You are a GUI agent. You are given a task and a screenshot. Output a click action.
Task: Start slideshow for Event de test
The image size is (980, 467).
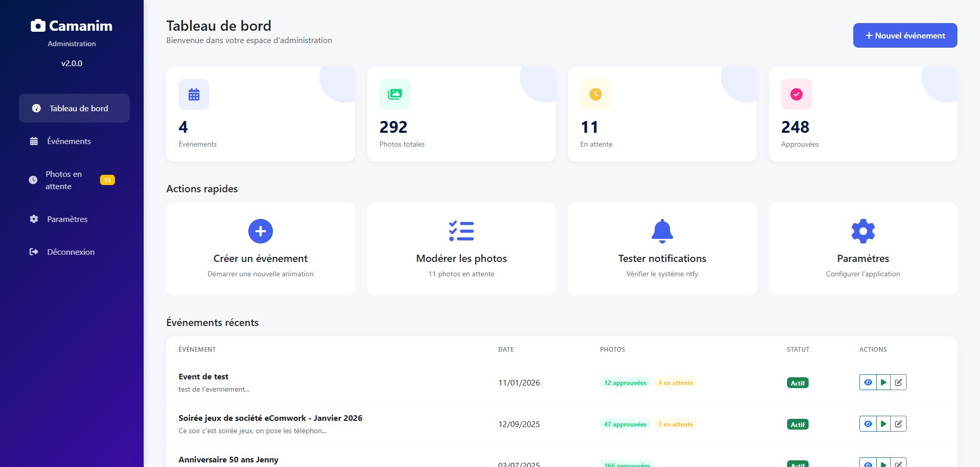pyautogui.click(x=883, y=382)
